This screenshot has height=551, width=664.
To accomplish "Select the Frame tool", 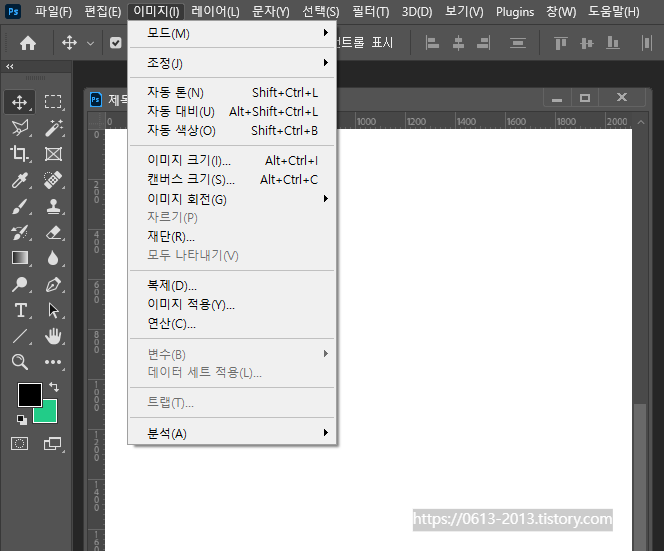I will click(53, 154).
